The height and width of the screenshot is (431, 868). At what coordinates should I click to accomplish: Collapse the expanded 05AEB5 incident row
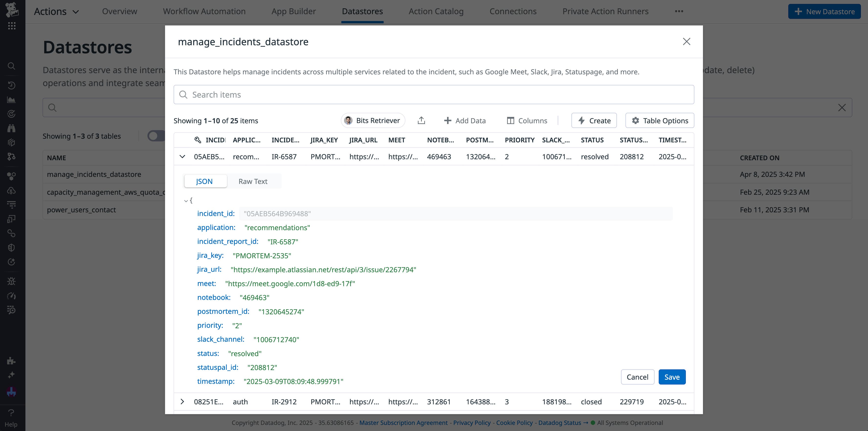[x=183, y=156]
